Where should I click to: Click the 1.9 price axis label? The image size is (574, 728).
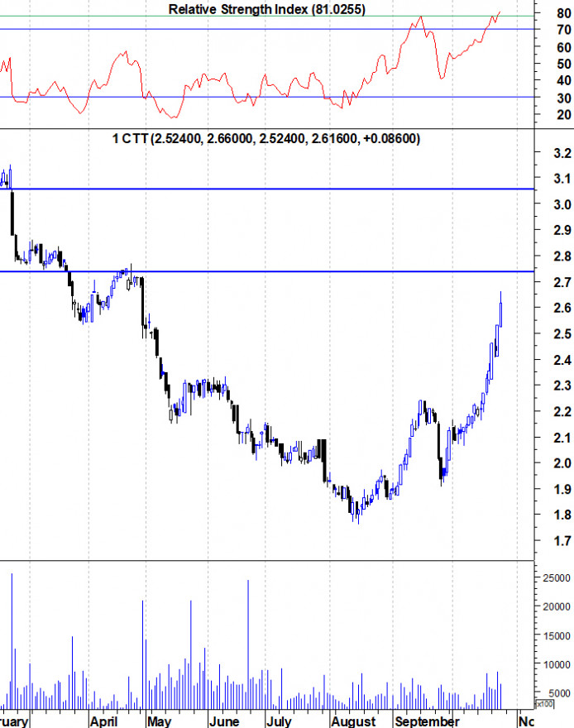click(562, 489)
